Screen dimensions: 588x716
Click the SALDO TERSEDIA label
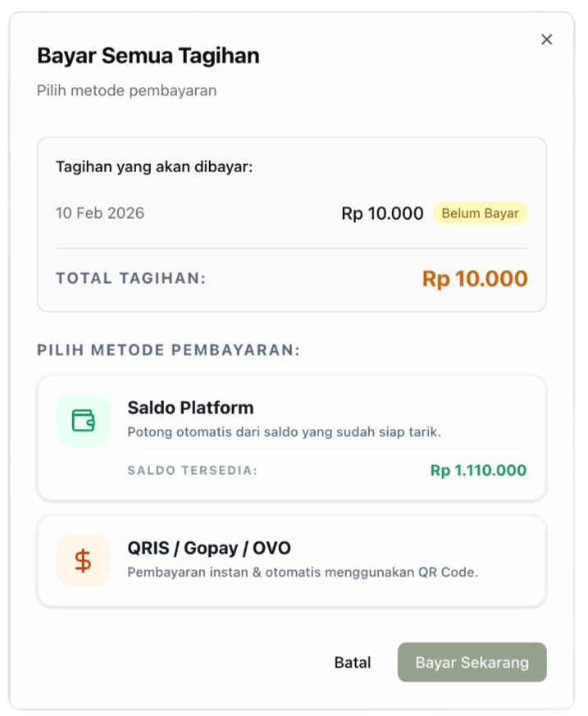193,471
